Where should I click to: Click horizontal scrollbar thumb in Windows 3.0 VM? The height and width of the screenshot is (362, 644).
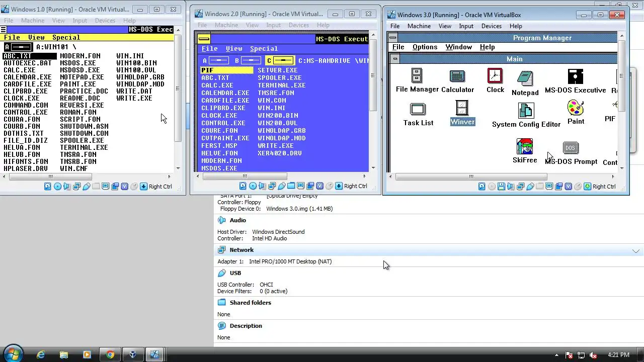coord(471,176)
